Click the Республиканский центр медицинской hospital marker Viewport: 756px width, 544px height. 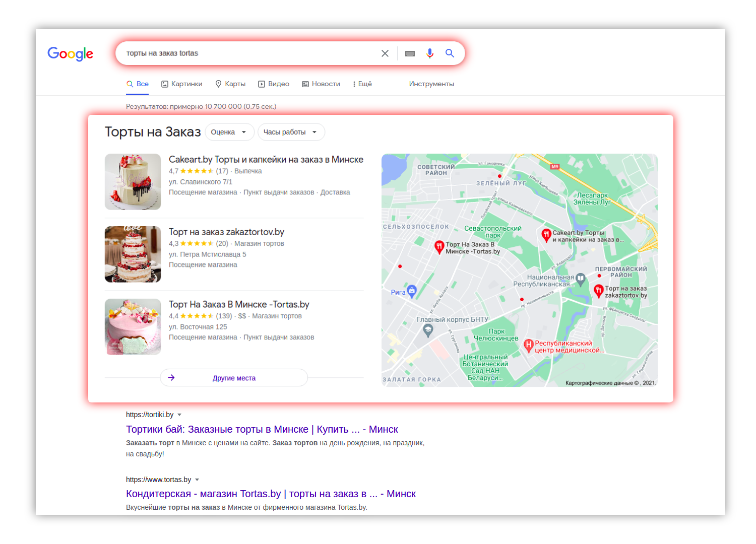pos(528,346)
